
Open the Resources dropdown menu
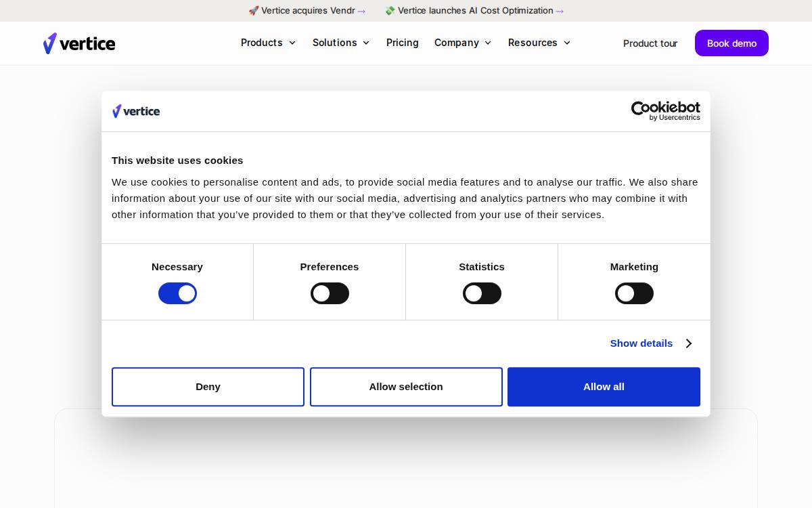[539, 43]
